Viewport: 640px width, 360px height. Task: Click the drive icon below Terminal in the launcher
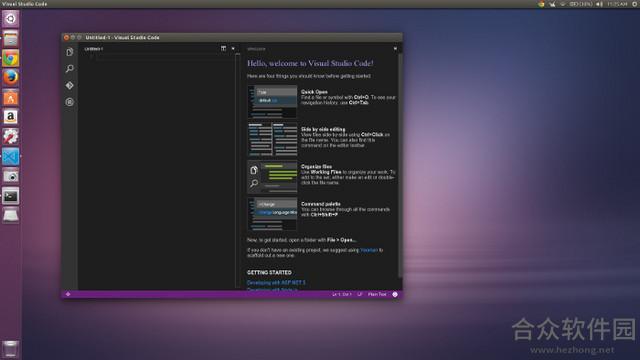[x=11, y=215]
